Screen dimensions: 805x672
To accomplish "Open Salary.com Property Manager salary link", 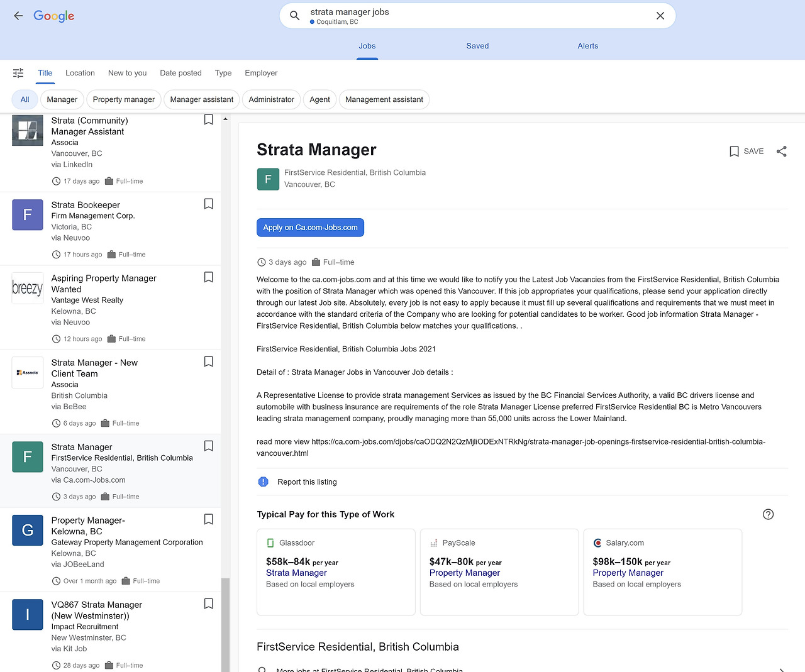I will coord(628,573).
